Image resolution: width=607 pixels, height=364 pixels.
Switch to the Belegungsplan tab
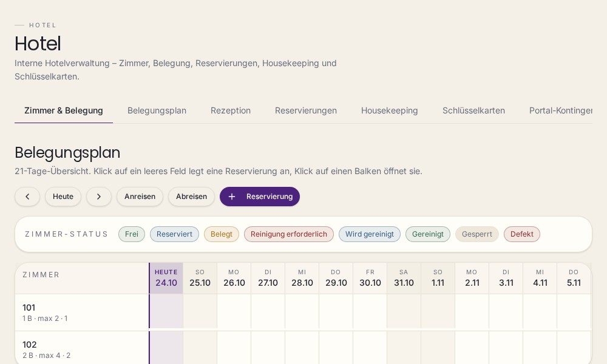coord(157,110)
